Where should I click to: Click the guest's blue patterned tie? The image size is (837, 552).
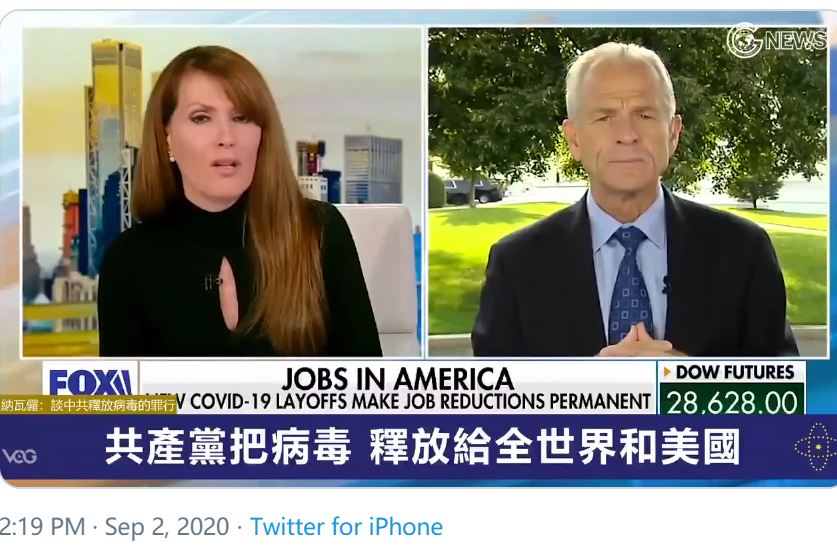(x=630, y=285)
